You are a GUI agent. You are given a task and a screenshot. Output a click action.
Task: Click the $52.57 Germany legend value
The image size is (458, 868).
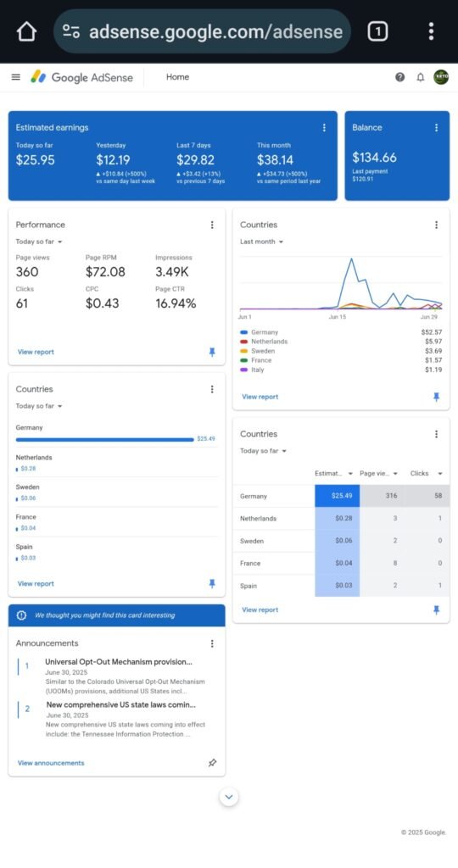click(x=432, y=332)
